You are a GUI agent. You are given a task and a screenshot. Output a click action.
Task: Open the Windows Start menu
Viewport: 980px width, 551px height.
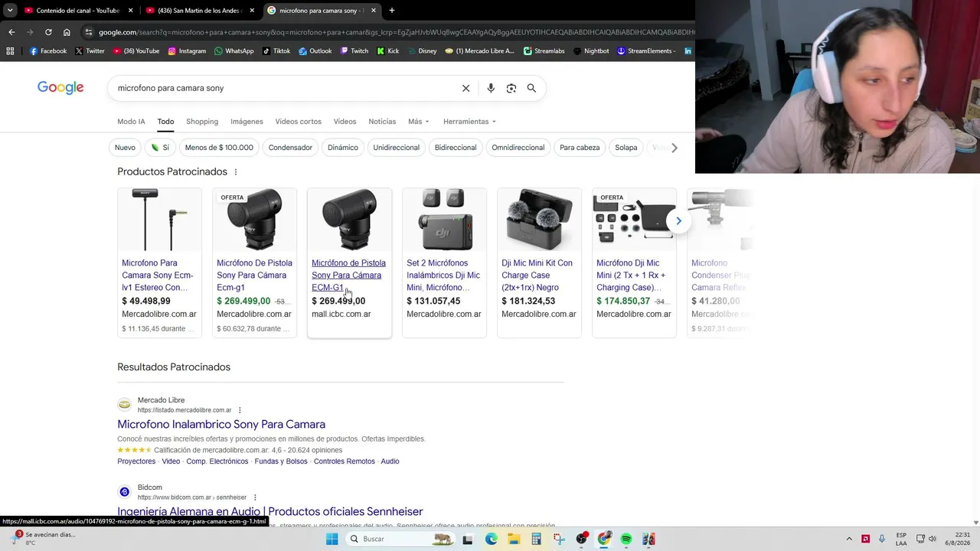tap(332, 539)
